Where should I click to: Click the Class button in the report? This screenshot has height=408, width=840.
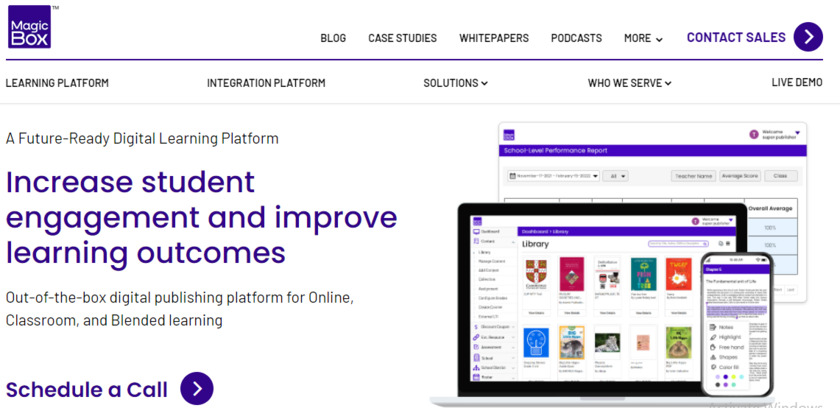[x=781, y=176]
